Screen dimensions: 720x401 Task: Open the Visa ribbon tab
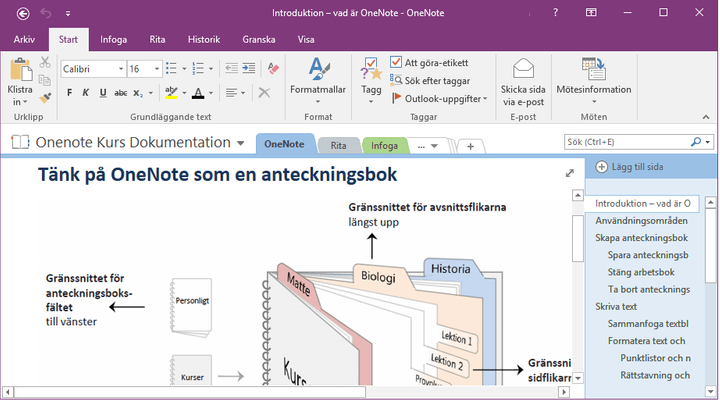pos(306,40)
